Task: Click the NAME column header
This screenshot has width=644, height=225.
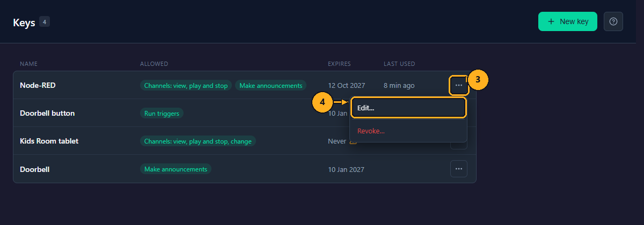Action: point(28,64)
